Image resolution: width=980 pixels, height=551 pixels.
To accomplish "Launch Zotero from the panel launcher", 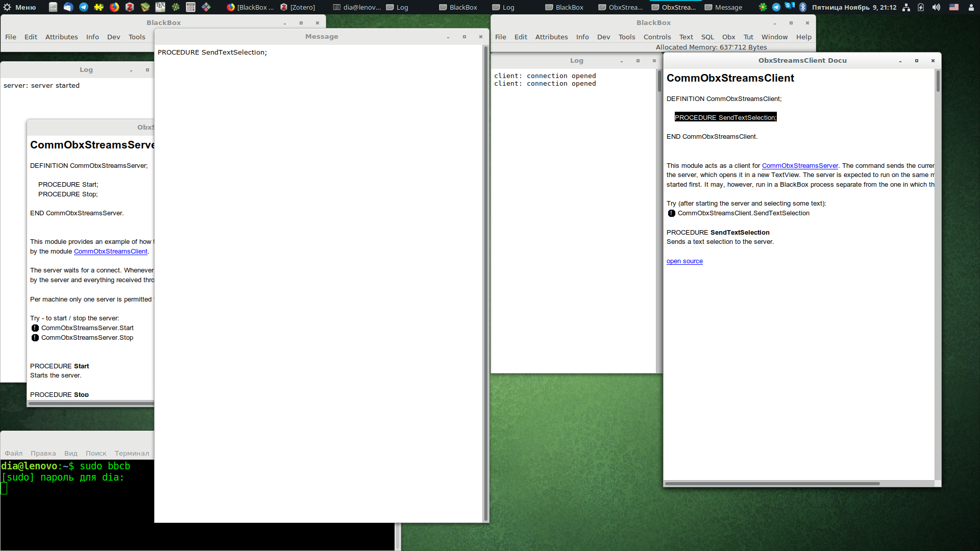I will point(130,7).
